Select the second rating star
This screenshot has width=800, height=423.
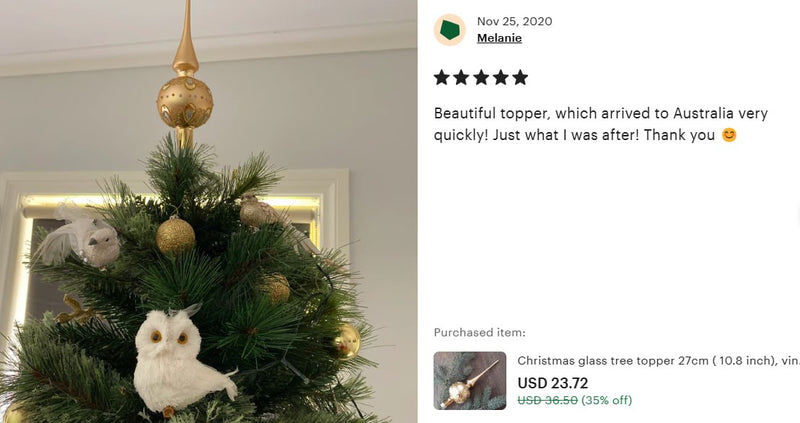pyautogui.click(x=461, y=78)
